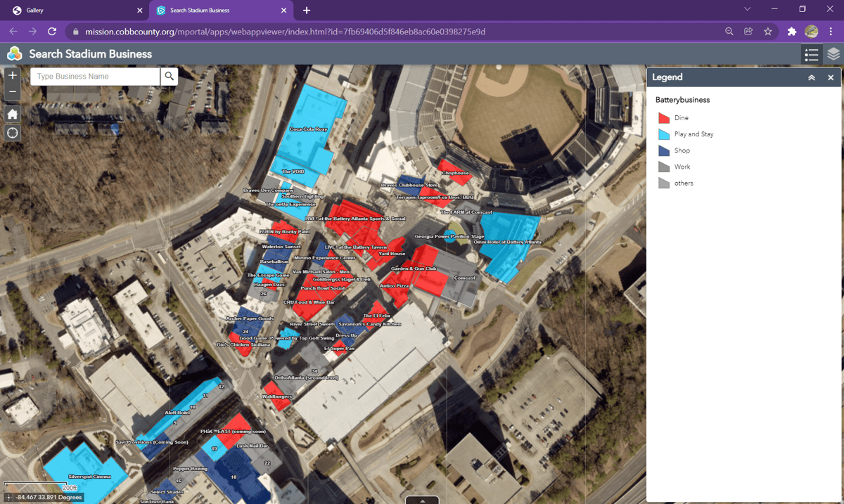Click the Coca-Cola Roxy building

tap(308, 129)
